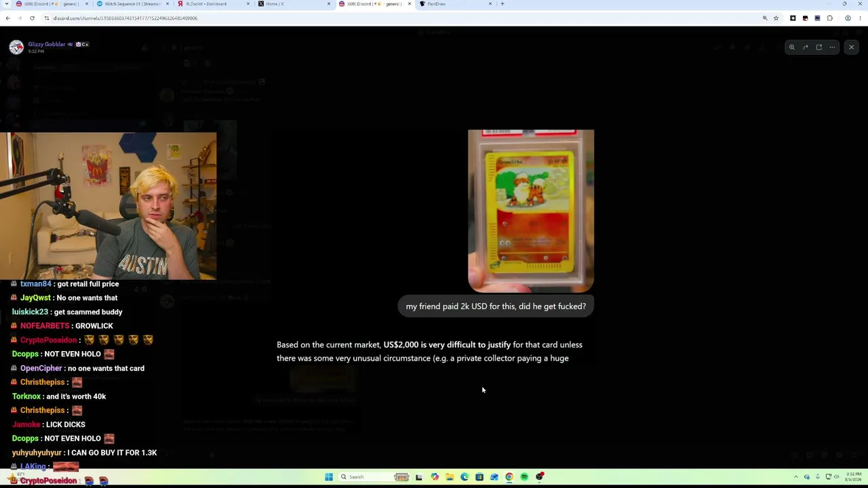Open the taskbar app with red notification badge
868x488 pixels.
point(540,477)
